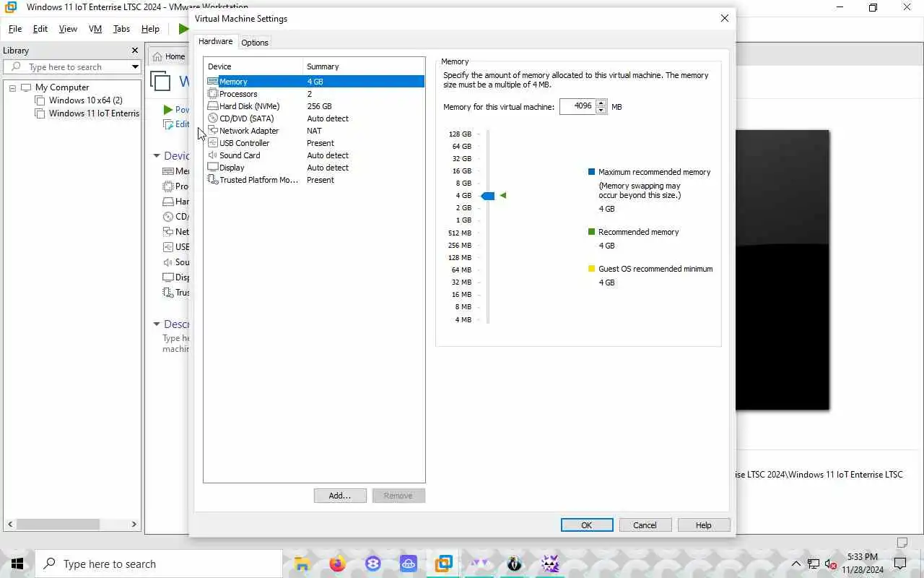Click the My Computer icon in library
The image size is (924, 578).
click(27, 87)
